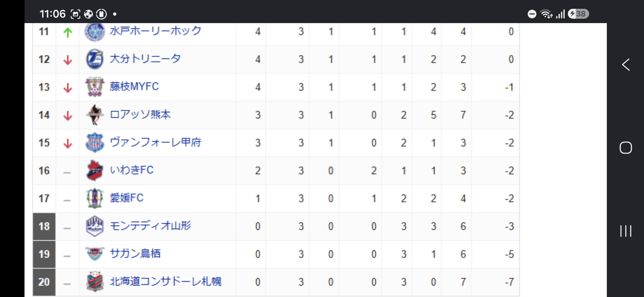Open モンテディオ山形 team link
The width and height of the screenshot is (644, 297).
click(x=150, y=226)
